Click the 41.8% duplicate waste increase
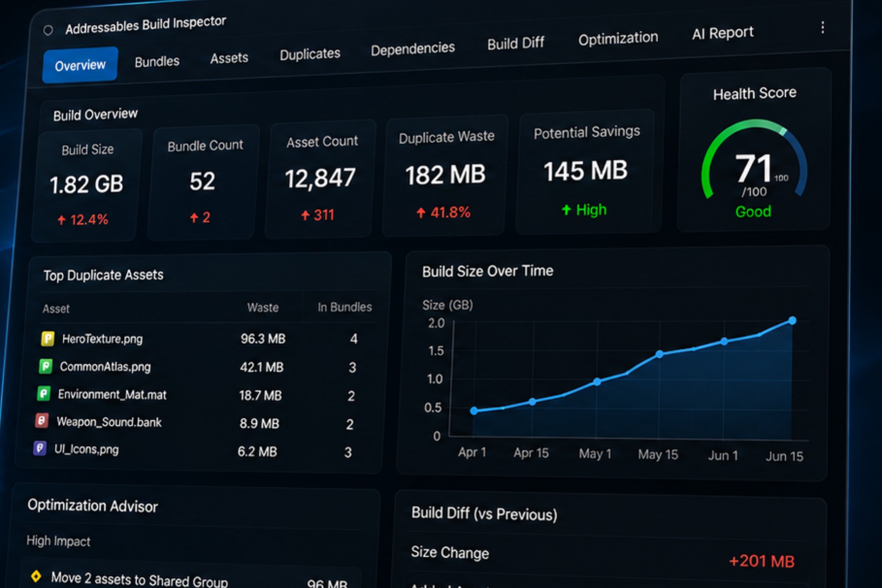The height and width of the screenshot is (588, 882). [444, 212]
